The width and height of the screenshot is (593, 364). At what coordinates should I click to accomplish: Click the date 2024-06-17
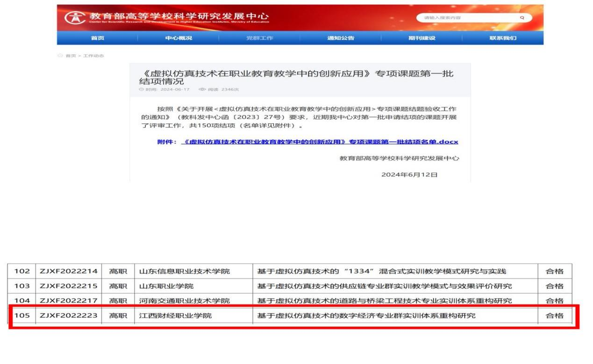tap(175, 89)
